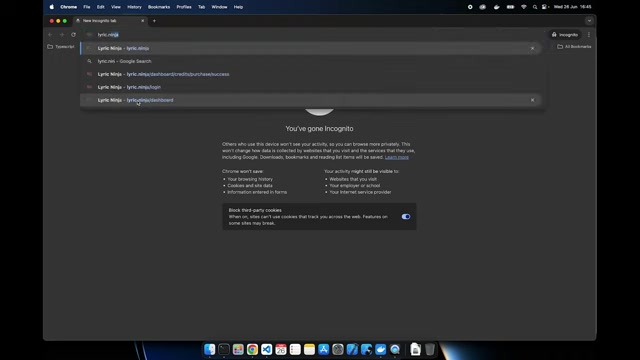The width and height of the screenshot is (640, 360).
Task: Open the Trash in the dock
Action: 430,349
